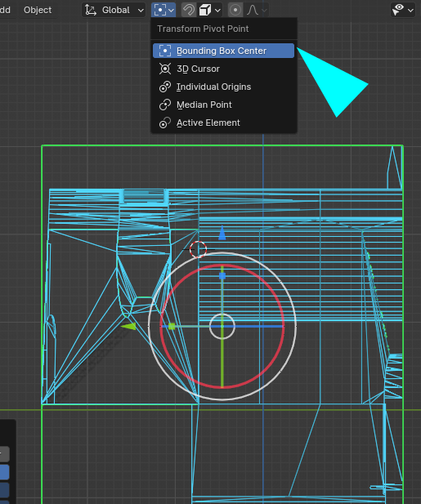The width and height of the screenshot is (421, 504).
Task: Toggle proportional editing circle icon
Action: pos(235,11)
